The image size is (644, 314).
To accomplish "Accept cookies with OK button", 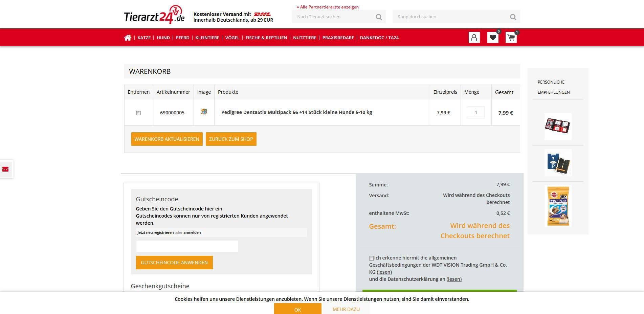I will coord(297,309).
